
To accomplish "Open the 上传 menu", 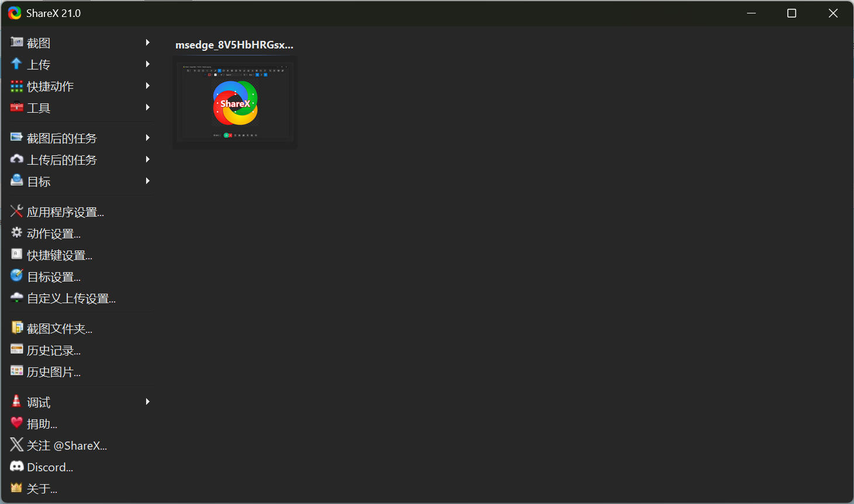I will click(x=81, y=64).
